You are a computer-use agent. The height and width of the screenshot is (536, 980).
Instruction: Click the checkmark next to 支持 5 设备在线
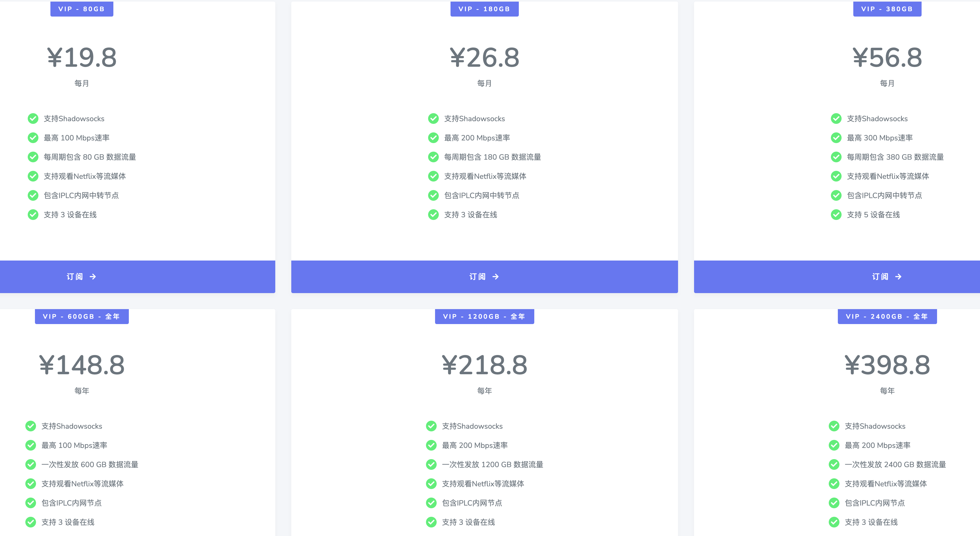click(836, 215)
